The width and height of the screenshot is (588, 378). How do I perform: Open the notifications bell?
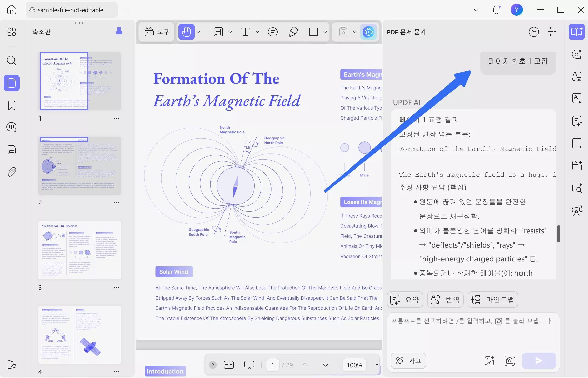497,10
